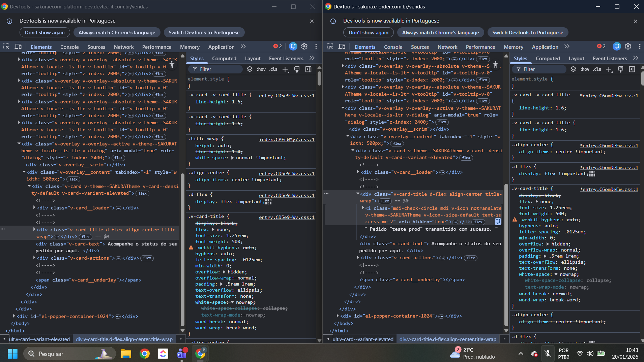Click Switch DevTools to Portuguese in left window
The height and width of the screenshot is (362, 644).
[204, 33]
